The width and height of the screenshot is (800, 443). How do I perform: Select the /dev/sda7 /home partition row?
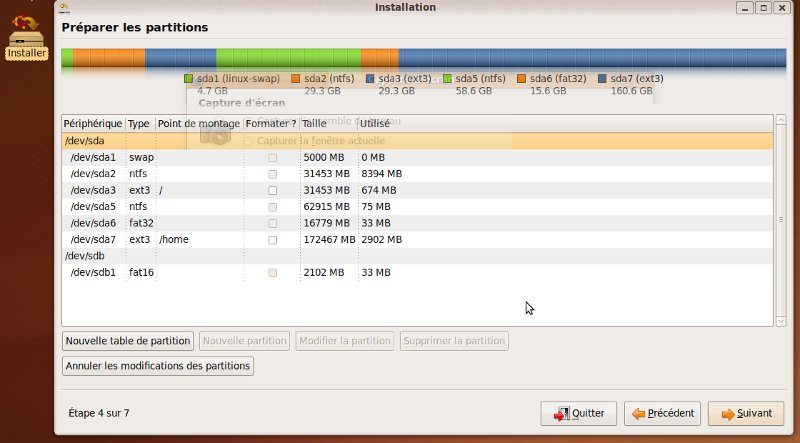click(417, 240)
